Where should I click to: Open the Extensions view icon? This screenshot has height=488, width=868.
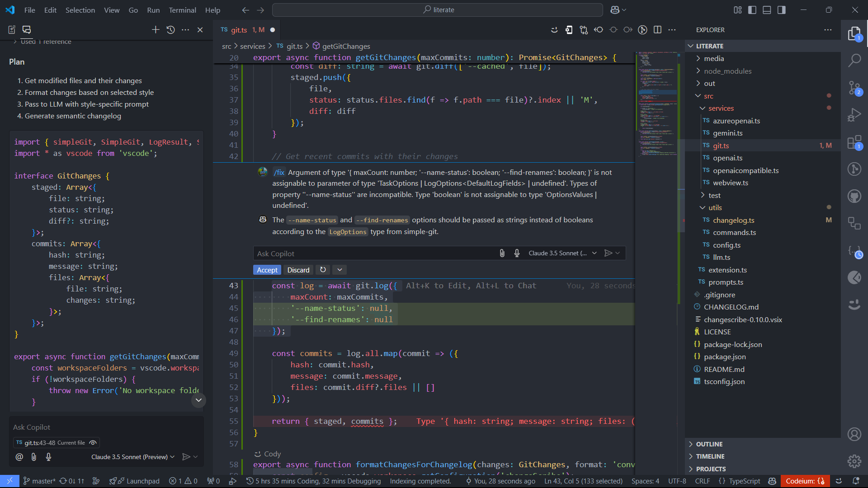pyautogui.click(x=854, y=142)
